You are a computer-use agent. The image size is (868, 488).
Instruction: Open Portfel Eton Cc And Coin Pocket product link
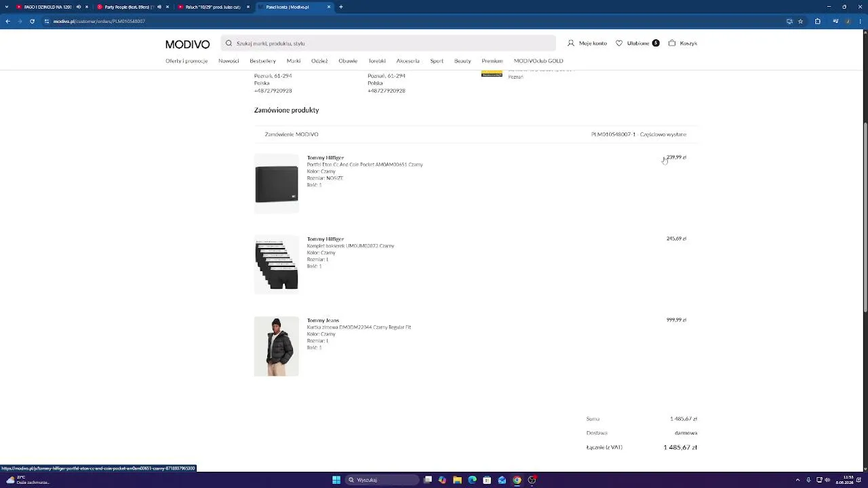[x=365, y=165]
